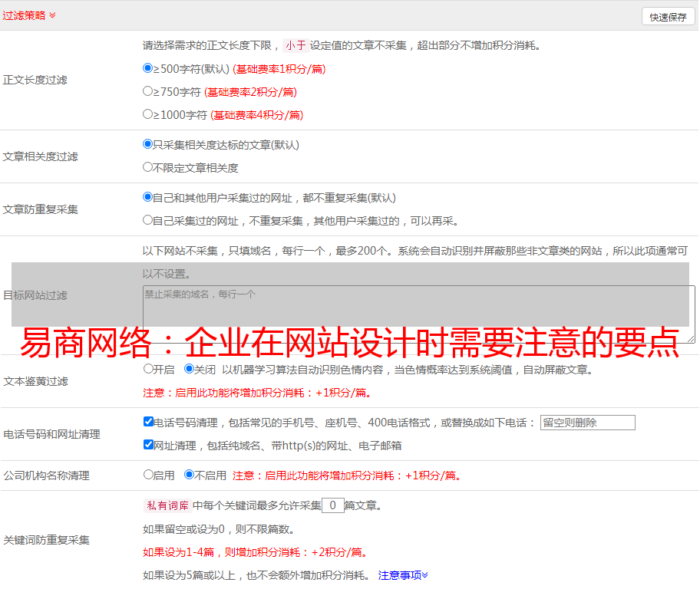This screenshot has height=589, width=700.
Task: Select the ≥500字符(默认) radio option
Action: [148, 67]
